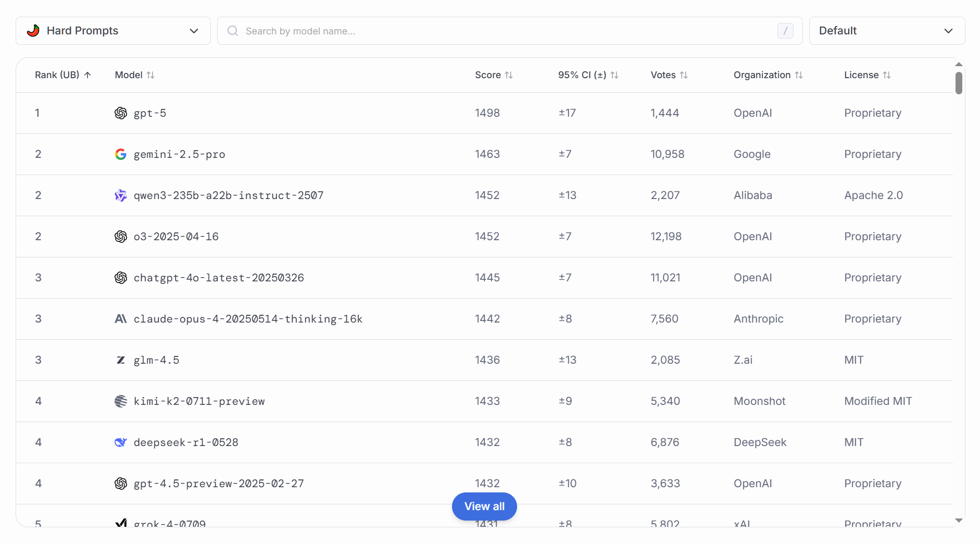Select the o3-2025-04-16 model name
This screenshot has height=544, width=980.
tap(176, 237)
